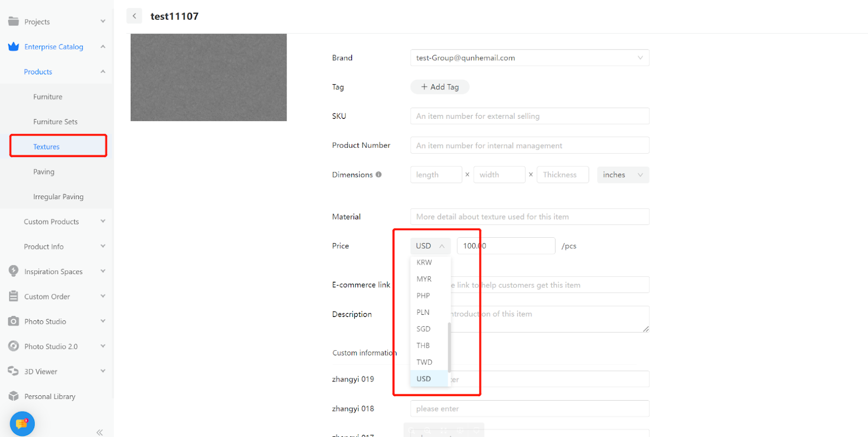
Task: Select TWD currency option
Action: pyautogui.click(x=429, y=362)
